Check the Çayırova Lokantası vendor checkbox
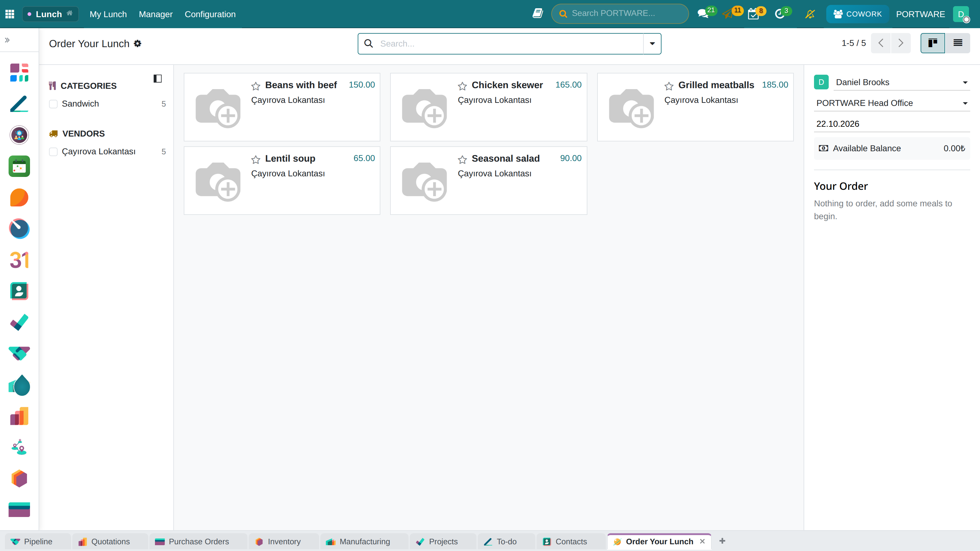 click(x=53, y=152)
